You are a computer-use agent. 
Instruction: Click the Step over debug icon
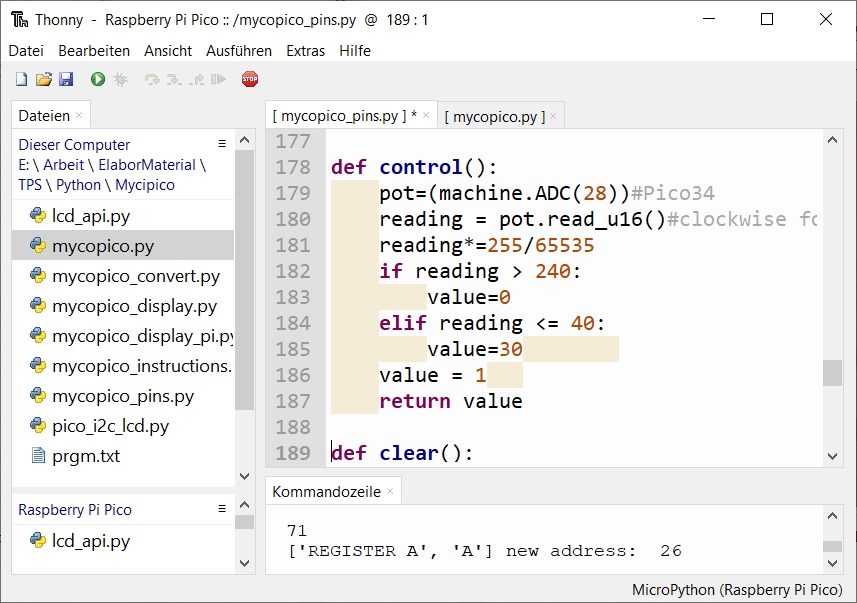click(152, 79)
